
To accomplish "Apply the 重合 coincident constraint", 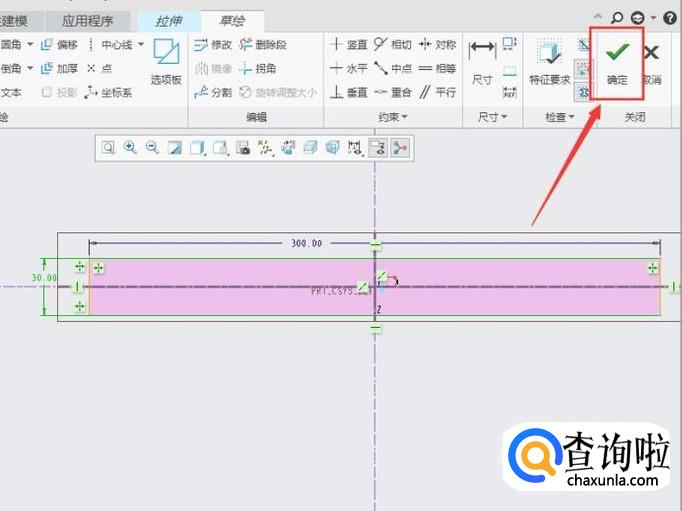I will tap(393, 92).
